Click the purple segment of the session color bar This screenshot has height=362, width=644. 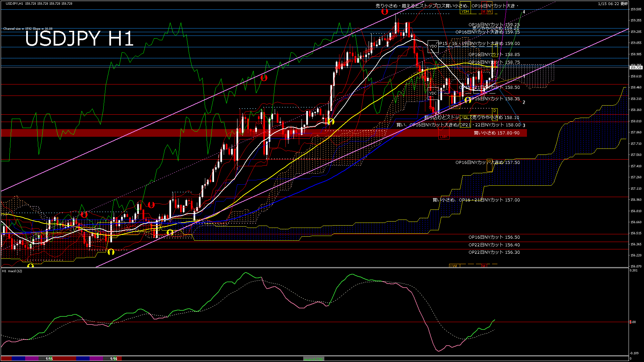(32, 358)
